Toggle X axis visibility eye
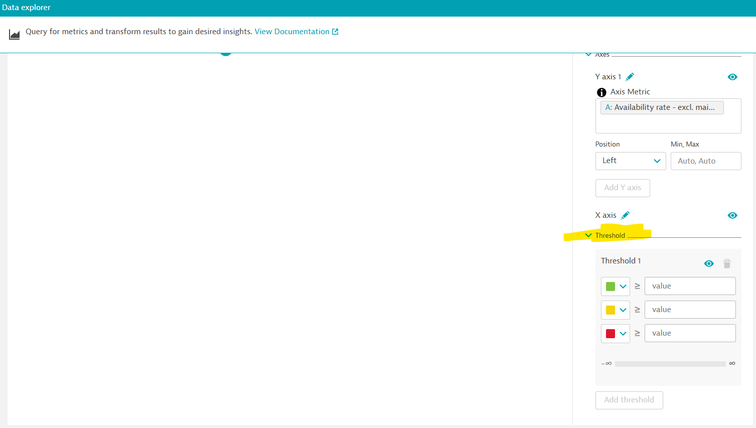The height and width of the screenshot is (428, 756). pyautogui.click(x=732, y=215)
